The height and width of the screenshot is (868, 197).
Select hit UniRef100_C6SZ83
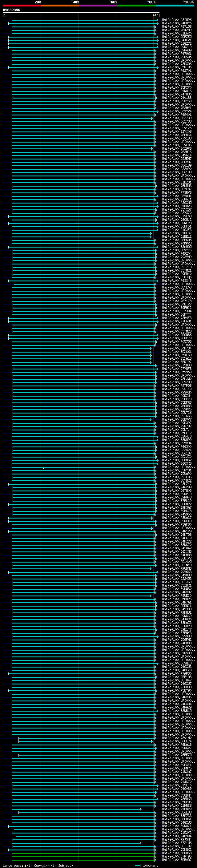(x=176, y=382)
